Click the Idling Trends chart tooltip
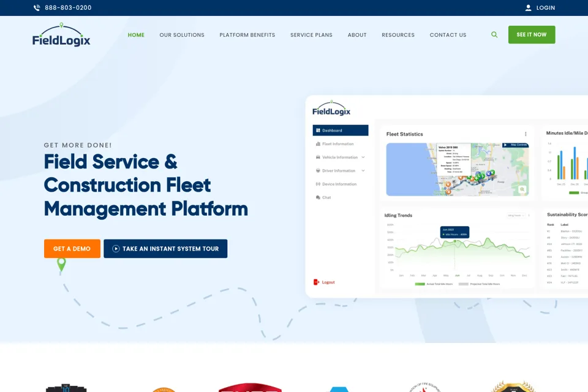 pyautogui.click(x=454, y=232)
